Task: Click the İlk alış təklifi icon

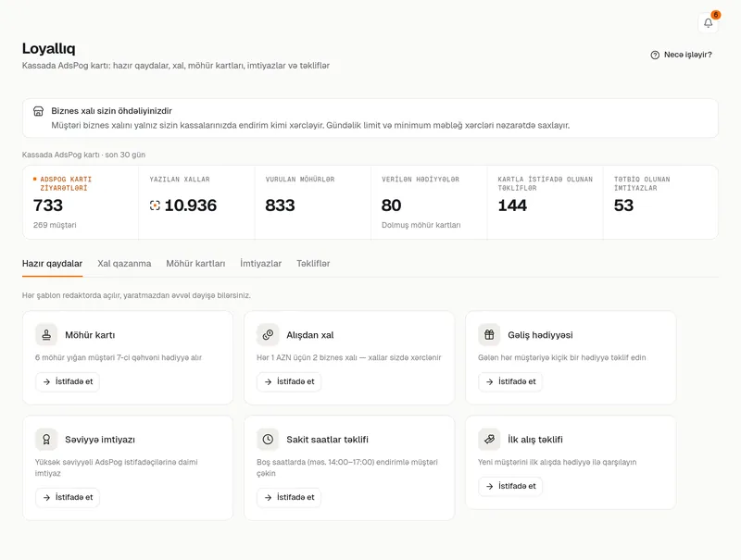Action: pos(489,440)
